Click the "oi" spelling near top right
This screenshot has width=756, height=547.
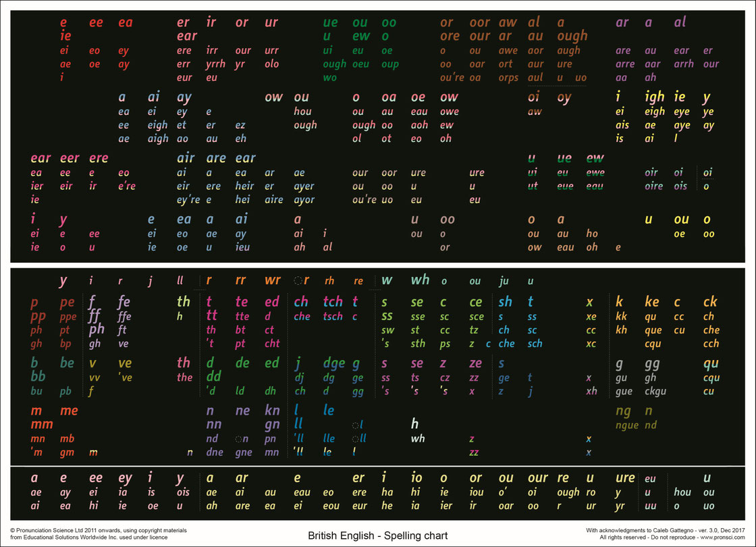tap(534, 97)
